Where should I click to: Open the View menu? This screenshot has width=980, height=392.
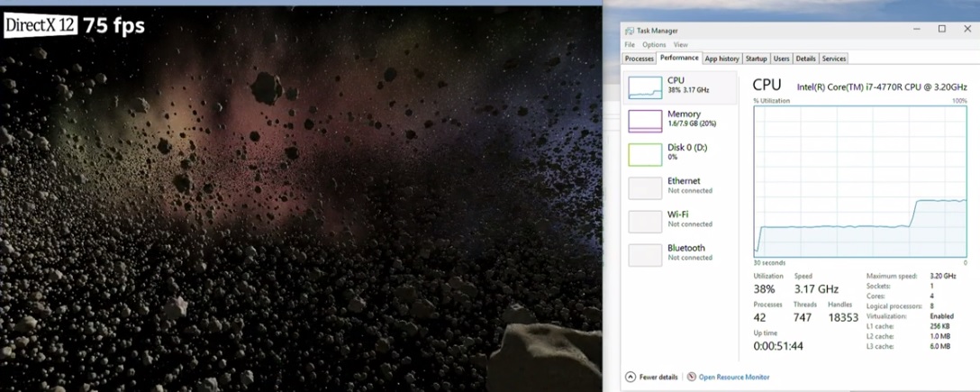pos(680,44)
